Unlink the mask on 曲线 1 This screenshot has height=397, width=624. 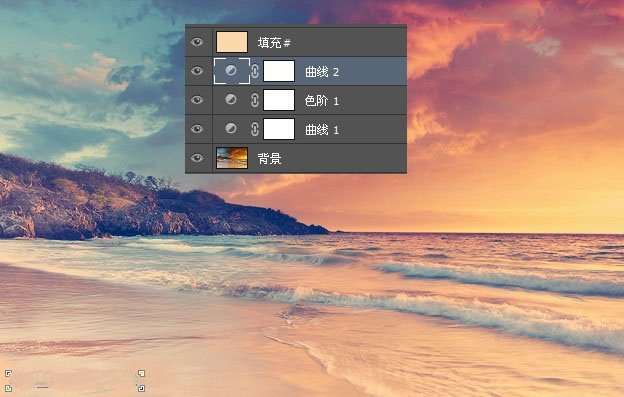[x=255, y=129]
